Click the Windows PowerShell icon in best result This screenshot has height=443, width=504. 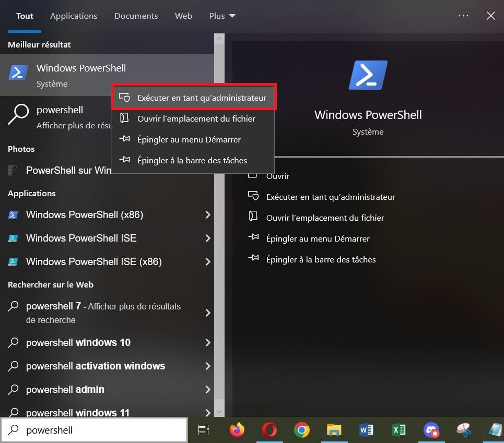(18, 72)
